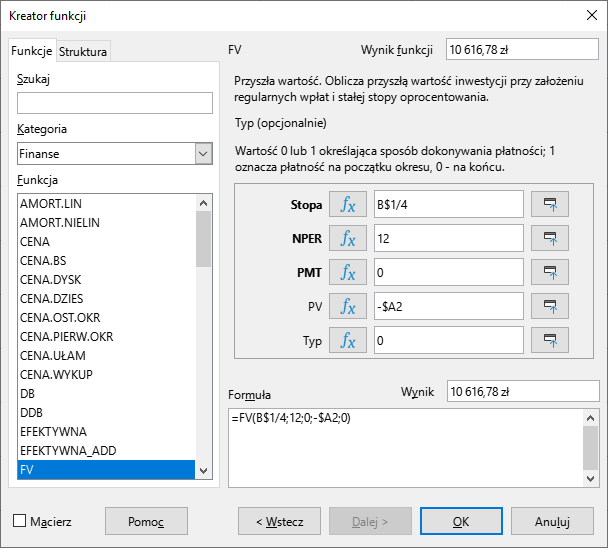Click the fx function button for NPER

(x=348, y=238)
